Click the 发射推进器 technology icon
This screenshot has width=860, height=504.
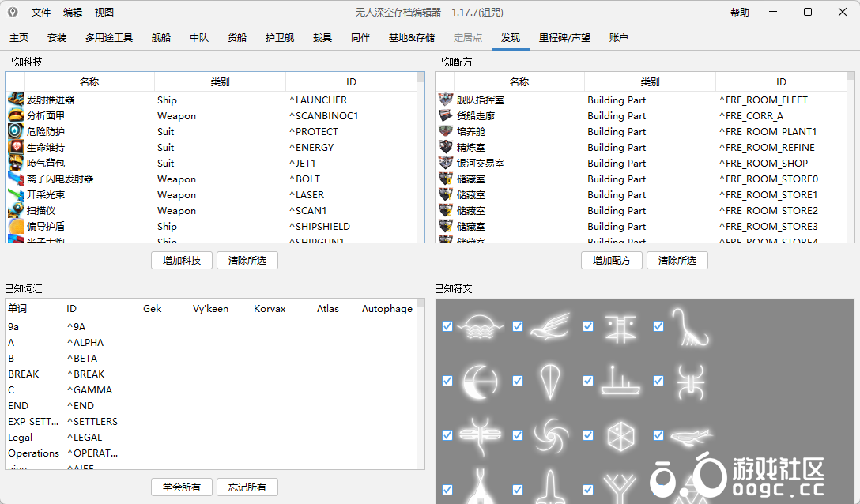(16, 100)
